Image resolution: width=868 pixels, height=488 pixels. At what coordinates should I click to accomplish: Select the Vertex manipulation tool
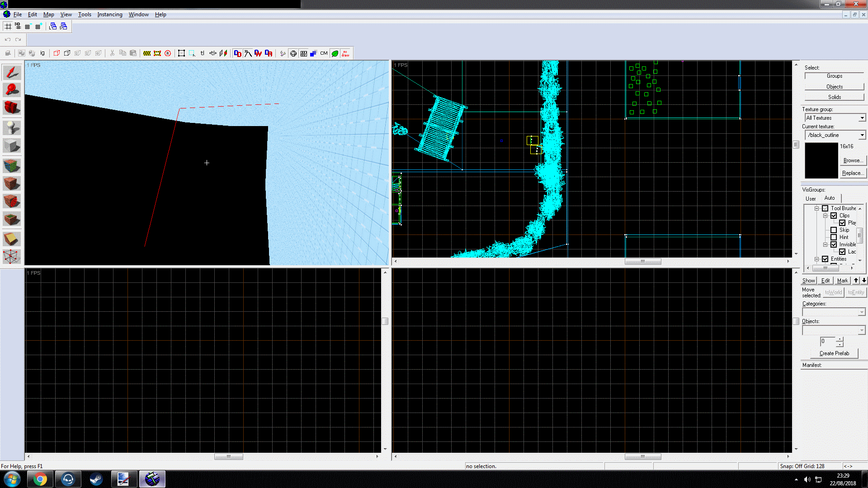tap(12, 256)
